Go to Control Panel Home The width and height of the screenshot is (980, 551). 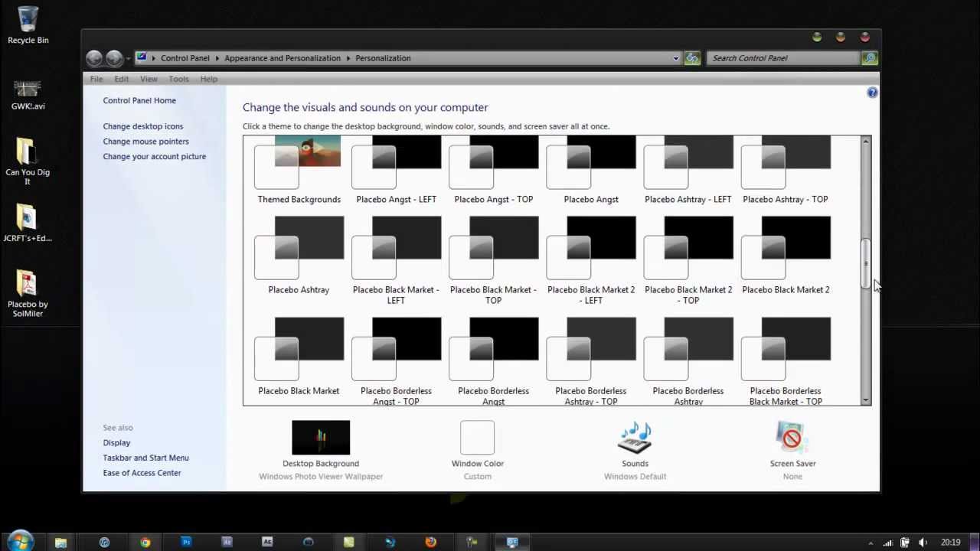139,100
